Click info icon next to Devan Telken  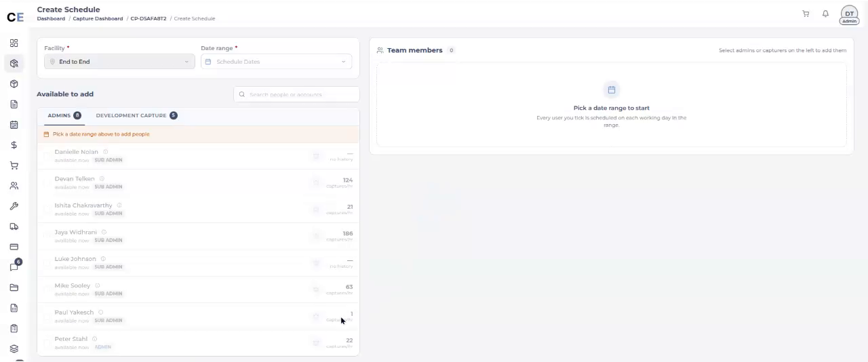tap(102, 178)
